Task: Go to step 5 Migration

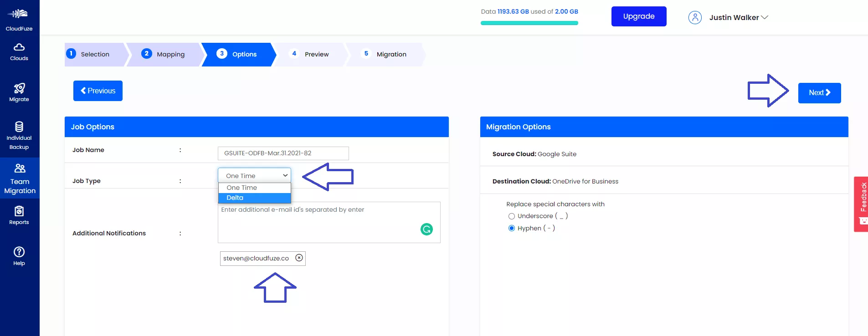Action: (x=385, y=54)
